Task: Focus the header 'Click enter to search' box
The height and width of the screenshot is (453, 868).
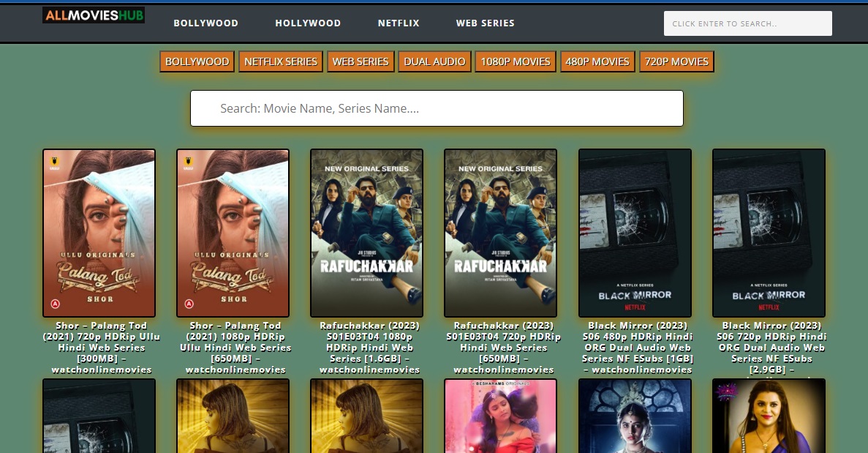Action: click(x=748, y=23)
